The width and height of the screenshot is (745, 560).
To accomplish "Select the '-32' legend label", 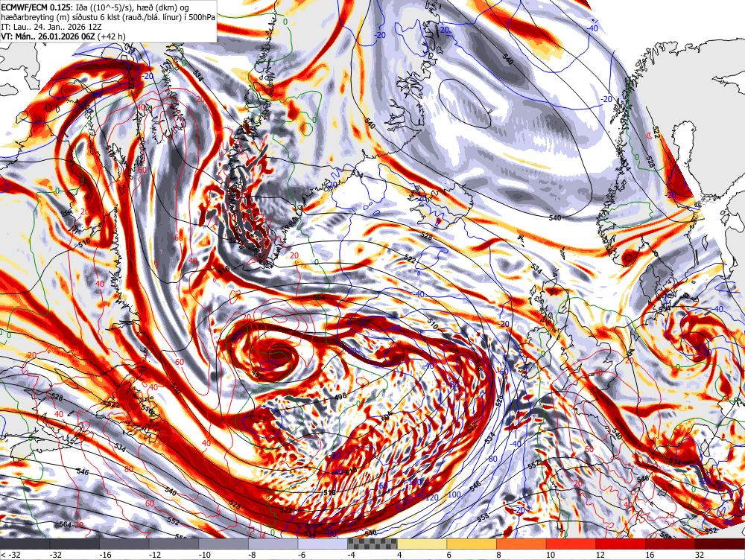I will pos(57,555).
